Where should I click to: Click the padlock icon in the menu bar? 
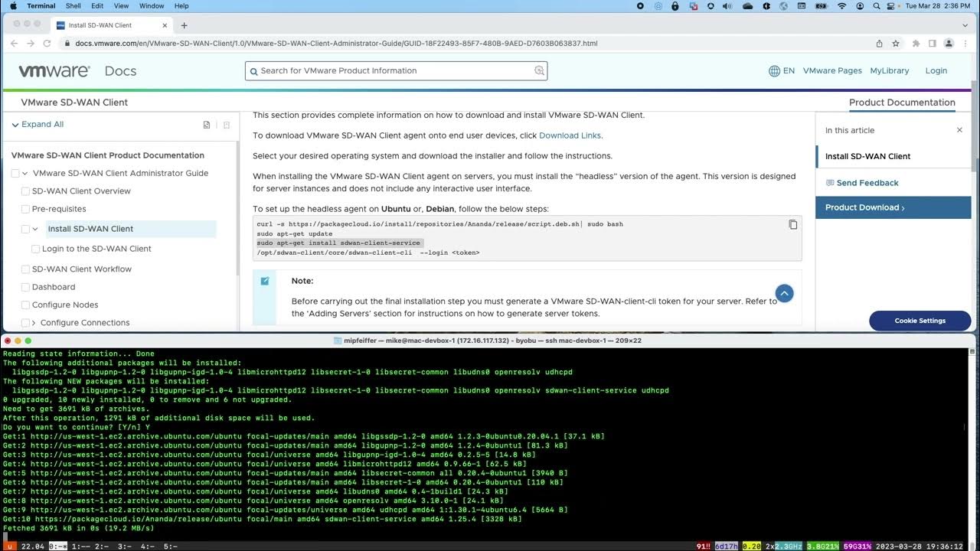coord(675,6)
